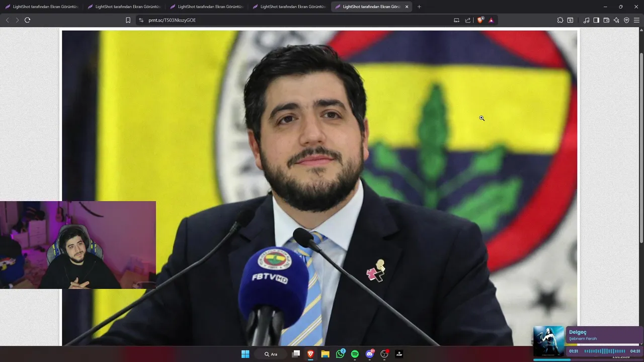This screenshot has width=644, height=362.
Task: Click the Şebnem Ferah artist name
Action: coord(583,338)
